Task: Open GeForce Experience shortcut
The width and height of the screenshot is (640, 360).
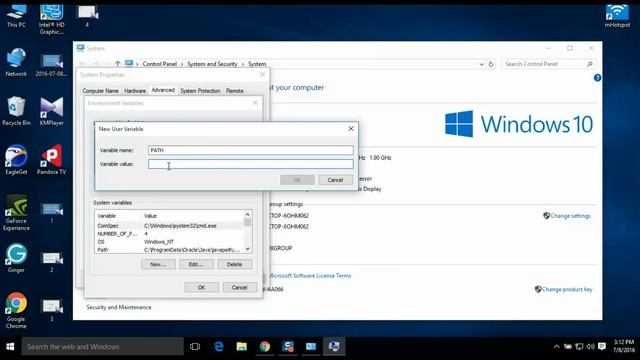Action: (x=16, y=212)
